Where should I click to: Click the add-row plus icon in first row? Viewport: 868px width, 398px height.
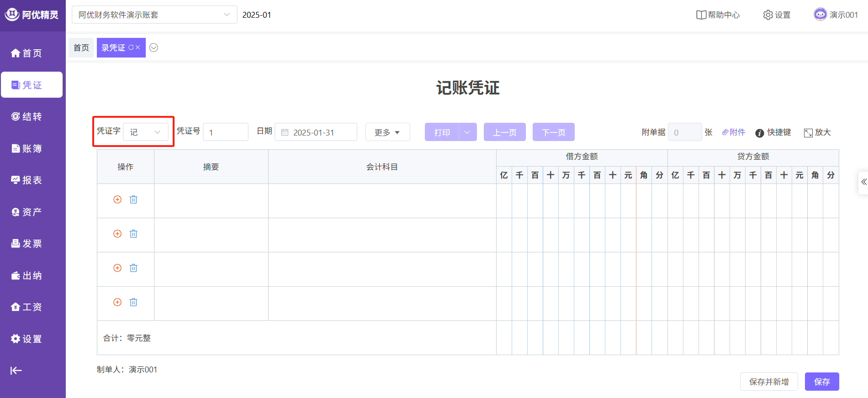pos(117,199)
